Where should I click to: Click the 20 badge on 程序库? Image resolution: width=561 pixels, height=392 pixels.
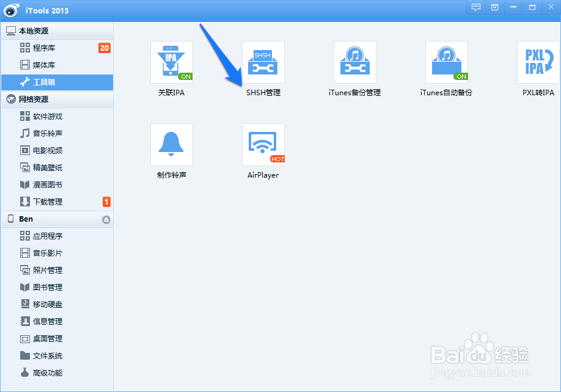[105, 48]
